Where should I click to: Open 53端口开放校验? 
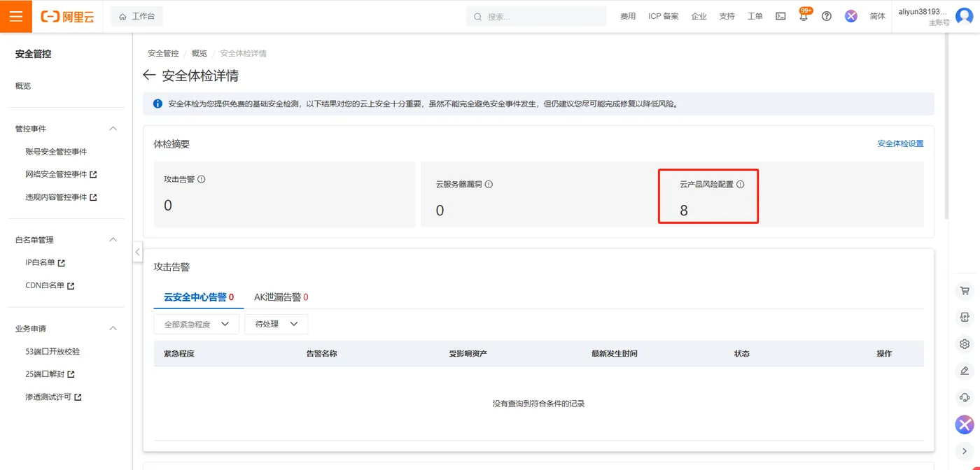52,352
